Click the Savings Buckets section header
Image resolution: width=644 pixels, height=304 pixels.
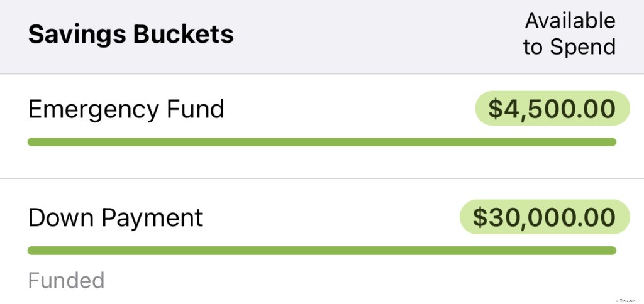(x=131, y=34)
